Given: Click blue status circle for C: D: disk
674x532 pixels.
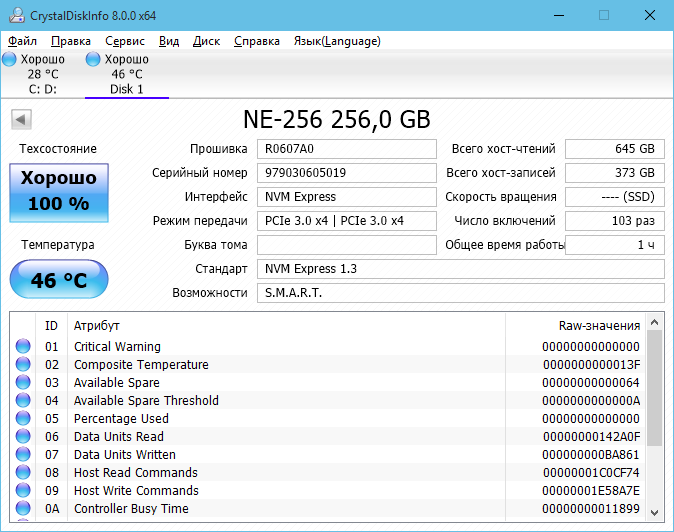Looking at the screenshot, I should point(9,59).
